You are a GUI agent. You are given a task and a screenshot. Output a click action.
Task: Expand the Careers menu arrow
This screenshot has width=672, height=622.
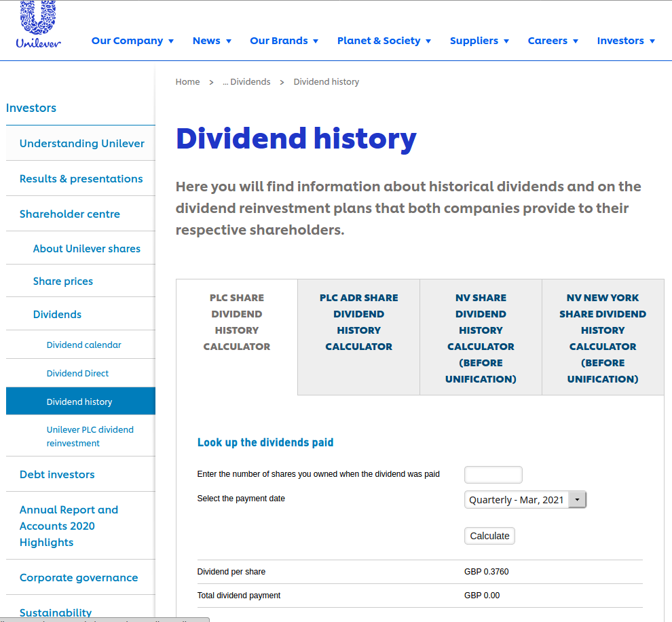[x=576, y=41]
